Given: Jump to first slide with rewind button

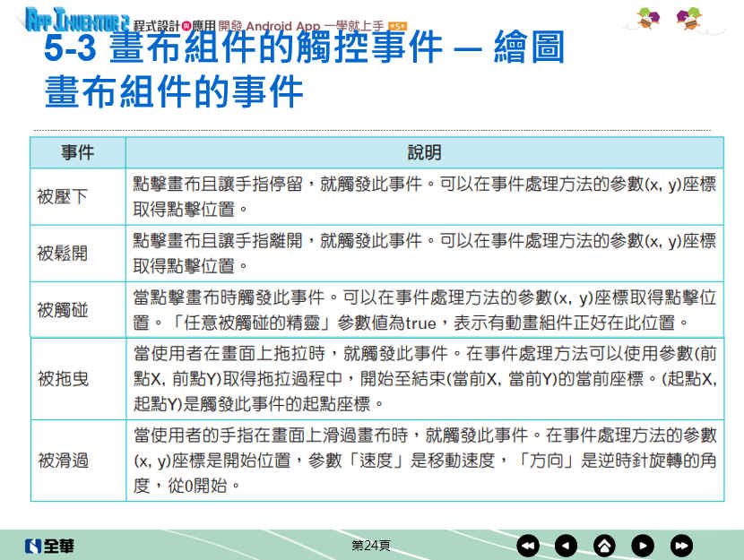Looking at the screenshot, I should point(528,545).
